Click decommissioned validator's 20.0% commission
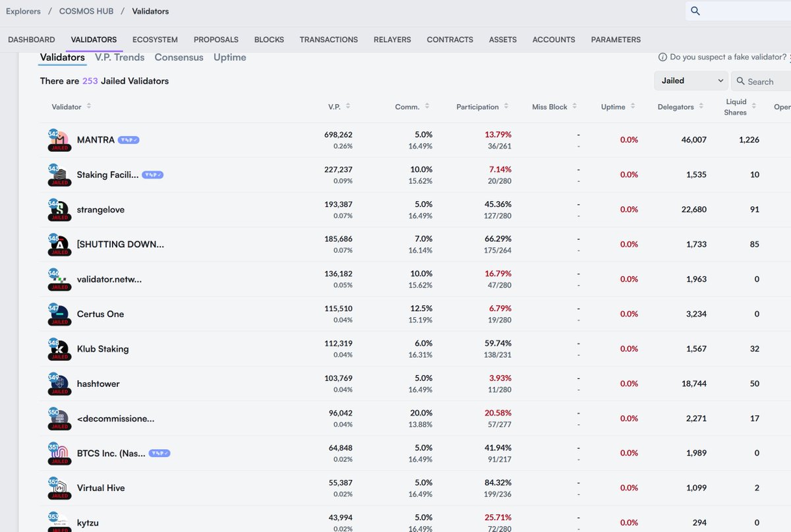This screenshot has height=532, width=791. [x=422, y=413]
